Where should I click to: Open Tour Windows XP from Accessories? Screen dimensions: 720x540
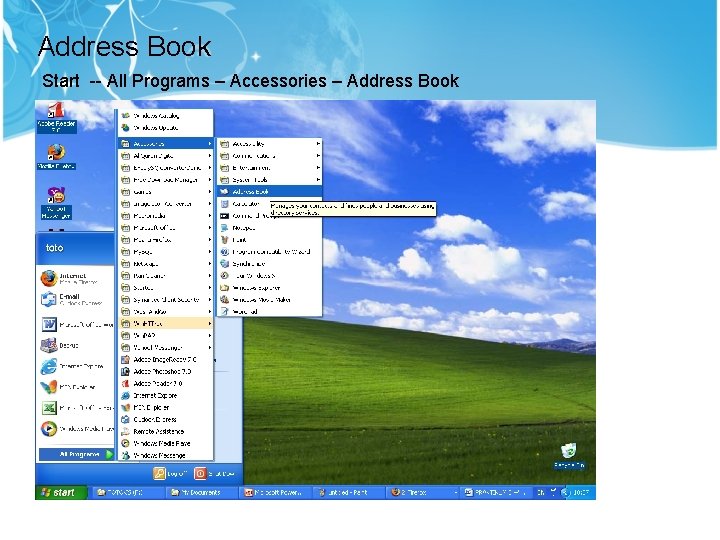(270, 276)
